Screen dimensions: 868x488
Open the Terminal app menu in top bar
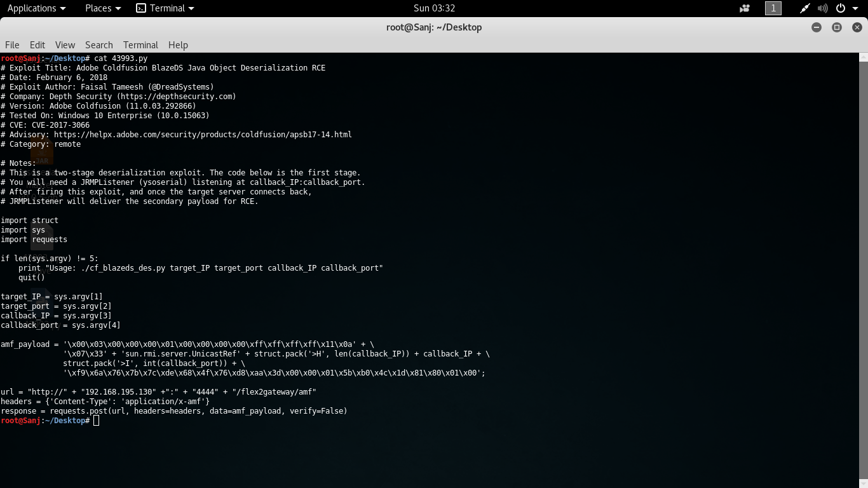(x=165, y=8)
